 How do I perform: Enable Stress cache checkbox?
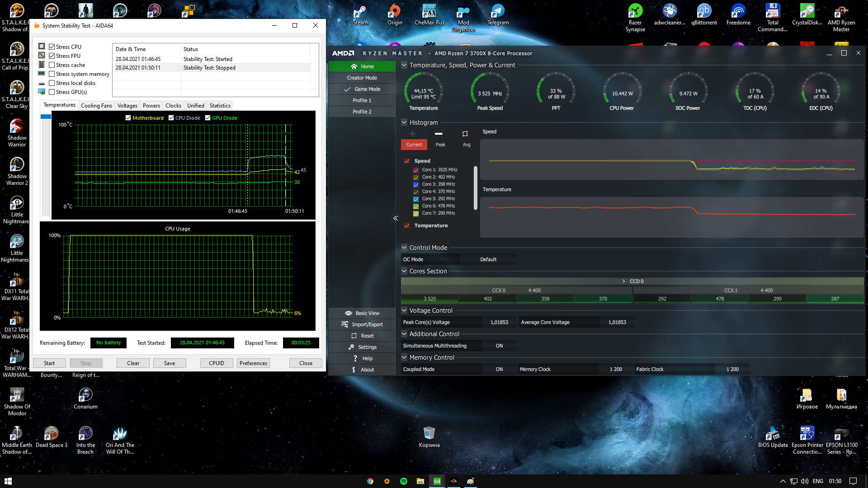point(52,65)
